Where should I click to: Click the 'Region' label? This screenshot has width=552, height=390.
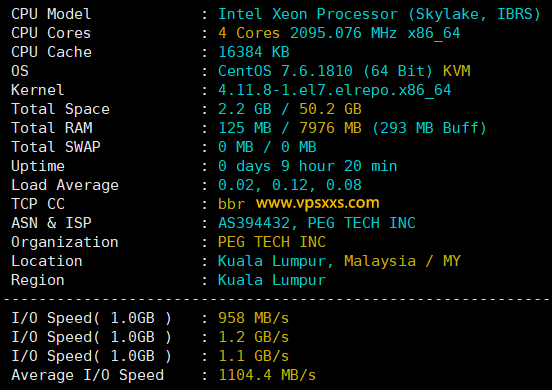(x=38, y=281)
